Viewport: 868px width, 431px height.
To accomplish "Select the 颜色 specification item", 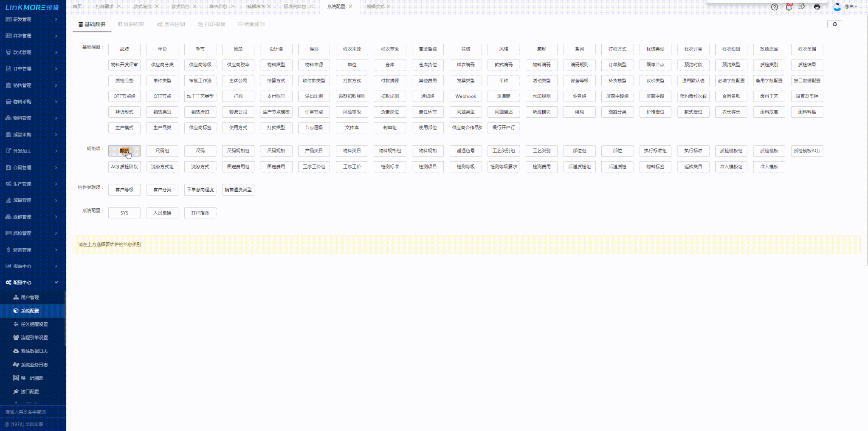I will pyautogui.click(x=124, y=151).
